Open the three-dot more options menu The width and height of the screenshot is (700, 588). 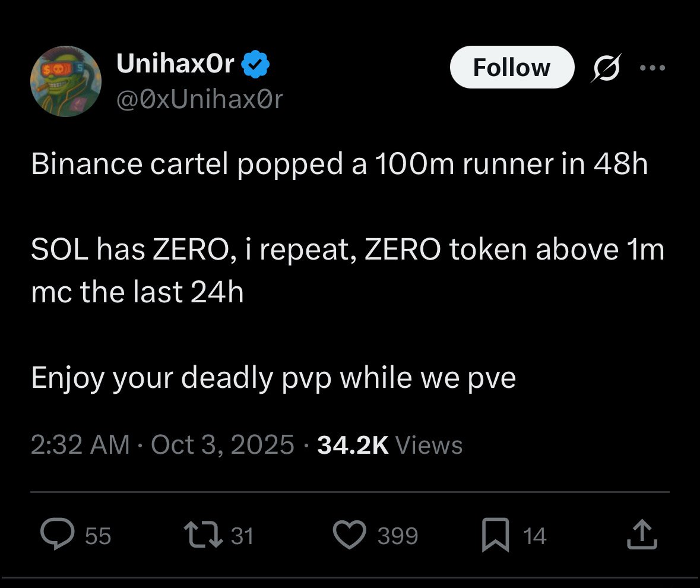click(653, 68)
